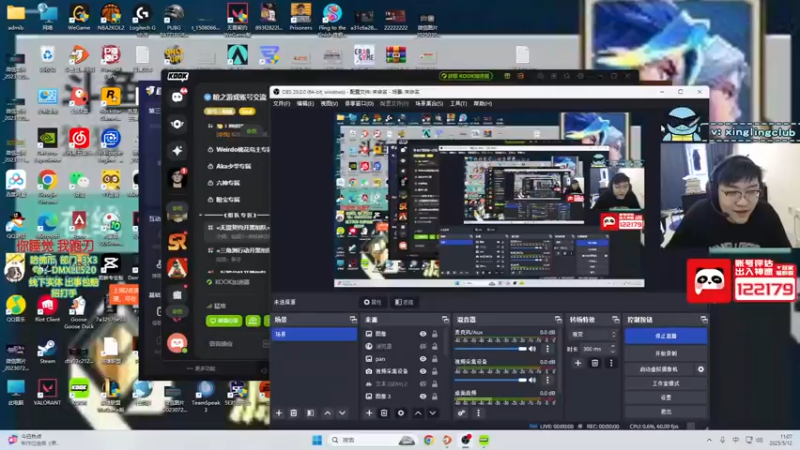Adjust transition duration spinner arrows
The width and height of the screenshot is (800, 450).
(x=613, y=349)
